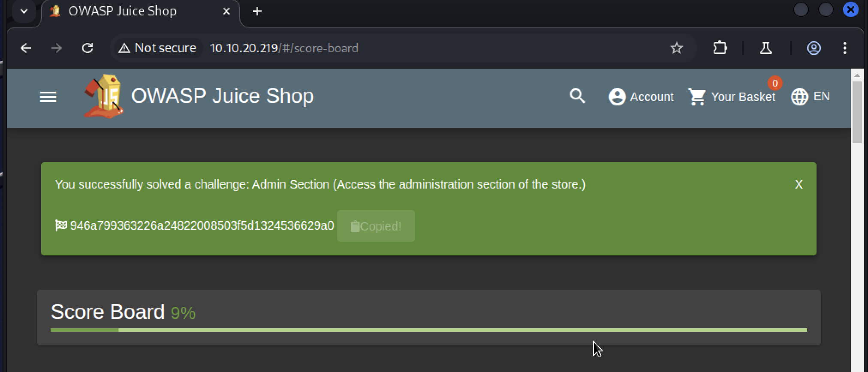
Task: Open Chrome Labs flask icon
Action: pos(766,48)
